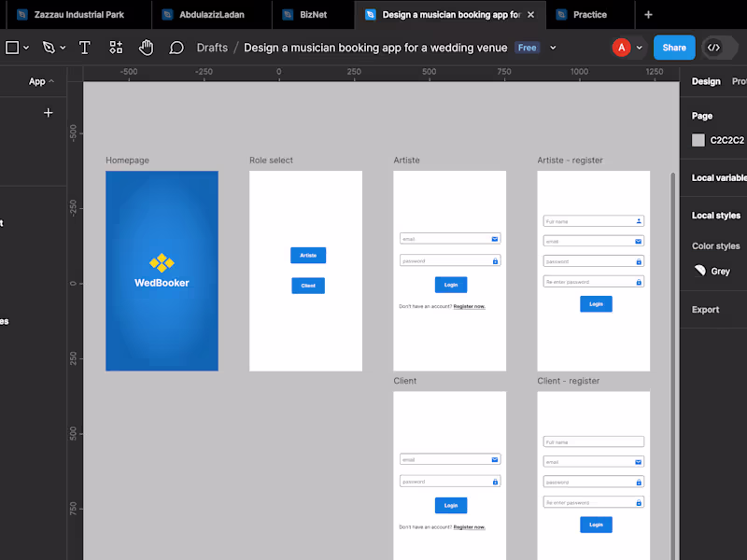
Task: Open the Drafts breadcrumb link
Action: coord(210,48)
